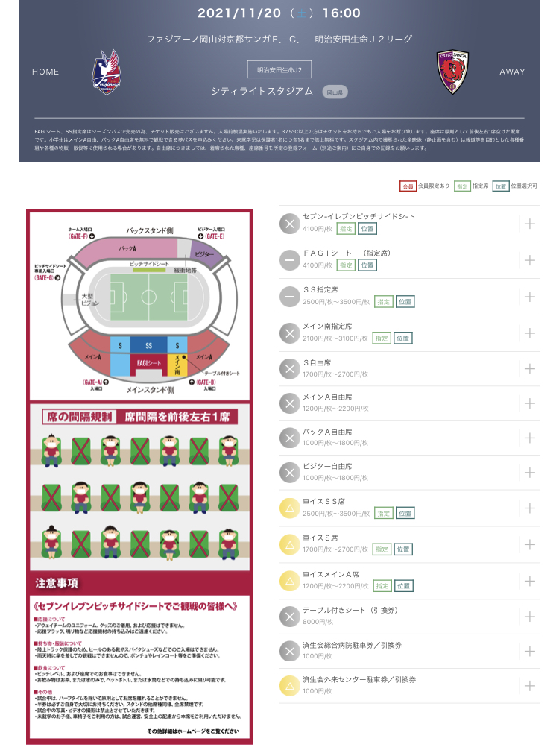Select the 岡山県 prefecture tag
Image resolution: width=559 pixels, height=756 pixels.
pos(335,92)
